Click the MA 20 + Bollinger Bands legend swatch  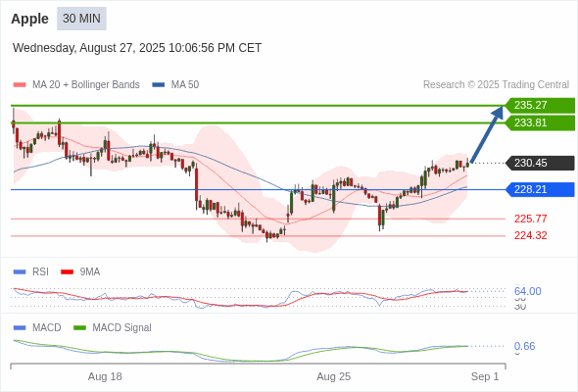20,85
